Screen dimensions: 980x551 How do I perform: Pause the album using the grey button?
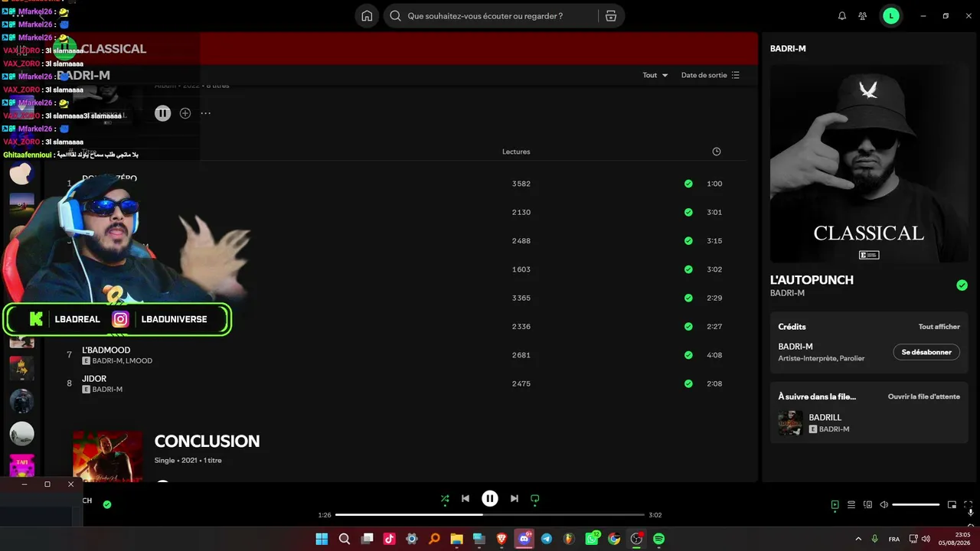pos(162,113)
